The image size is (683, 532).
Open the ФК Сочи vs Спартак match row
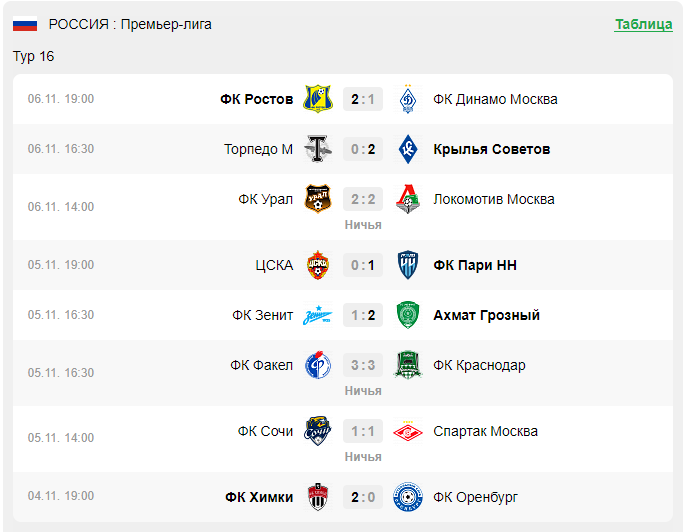click(343, 439)
